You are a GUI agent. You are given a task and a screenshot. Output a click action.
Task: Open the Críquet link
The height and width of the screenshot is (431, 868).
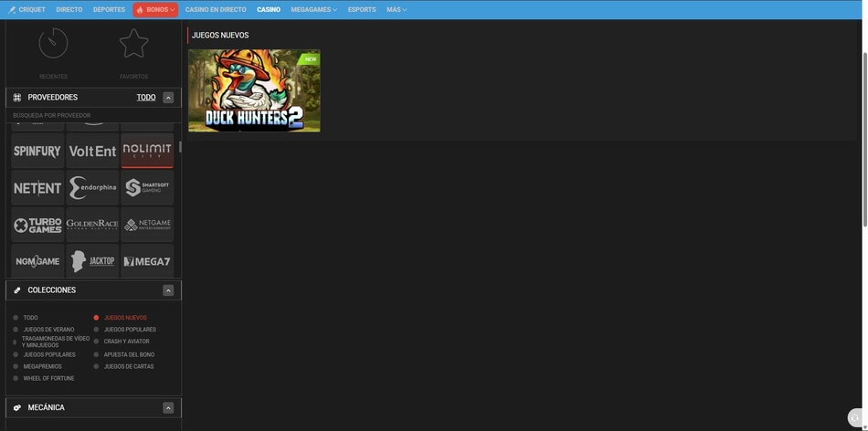tap(27, 10)
